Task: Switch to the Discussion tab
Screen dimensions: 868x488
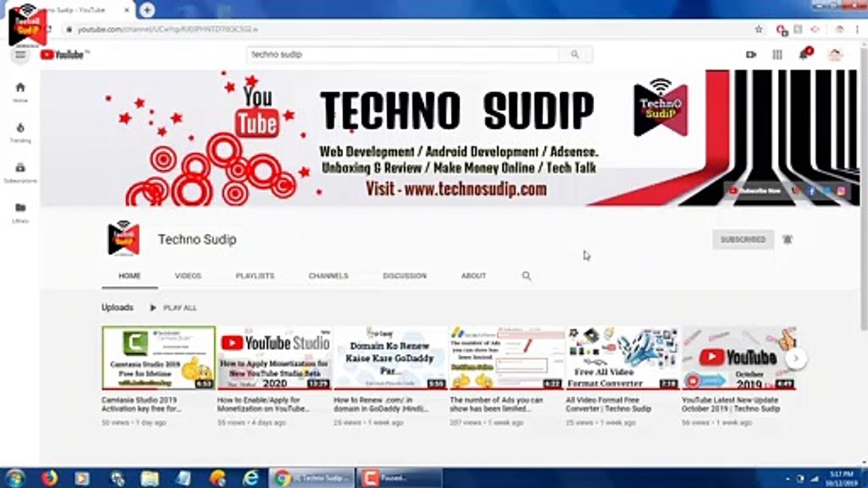Action: pos(404,276)
